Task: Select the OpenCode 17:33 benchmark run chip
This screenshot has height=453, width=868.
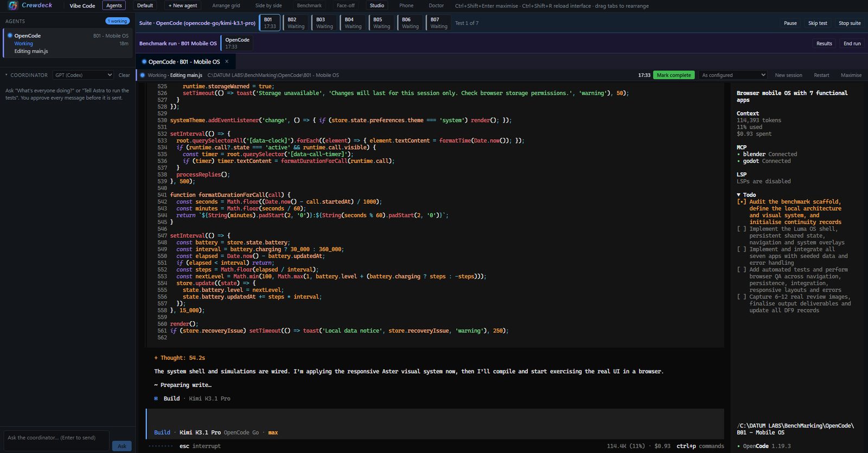Action: pyautogui.click(x=237, y=43)
